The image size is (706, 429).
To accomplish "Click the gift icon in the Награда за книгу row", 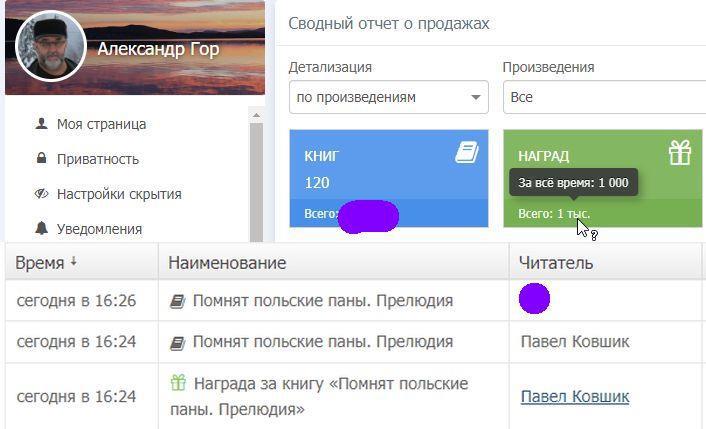I will click(178, 383).
